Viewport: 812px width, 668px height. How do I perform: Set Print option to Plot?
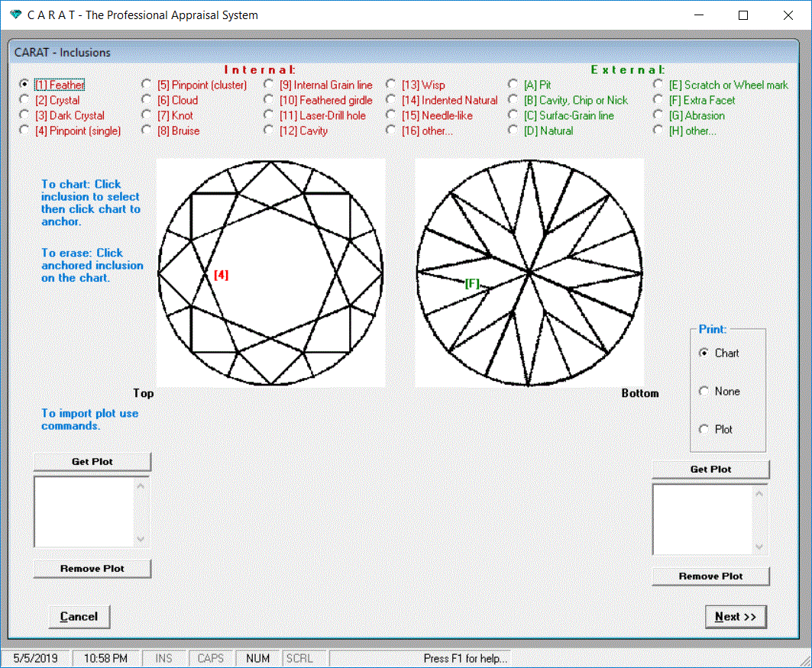(704, 429)
